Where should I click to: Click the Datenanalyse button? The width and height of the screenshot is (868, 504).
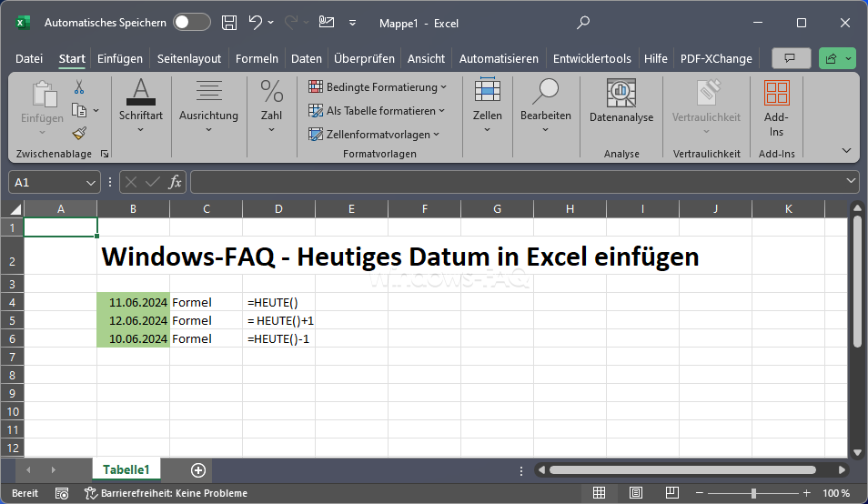point(621,101)
